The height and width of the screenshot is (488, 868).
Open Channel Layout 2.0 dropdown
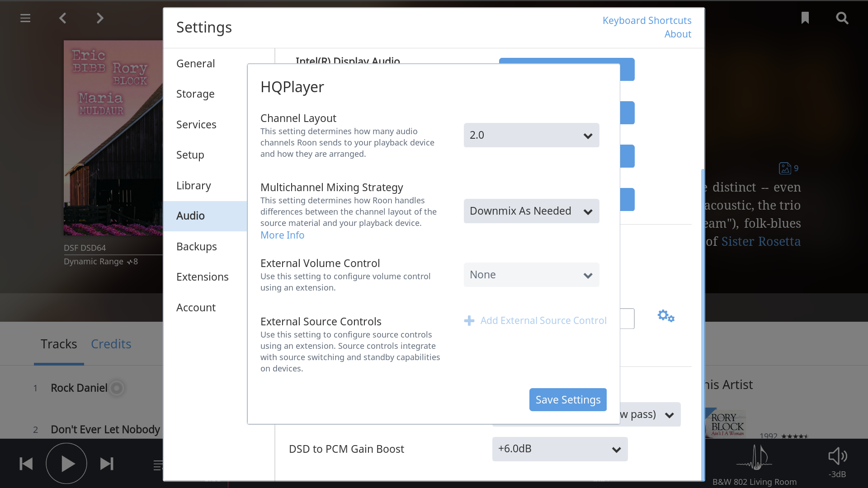[x=532, y=135]
